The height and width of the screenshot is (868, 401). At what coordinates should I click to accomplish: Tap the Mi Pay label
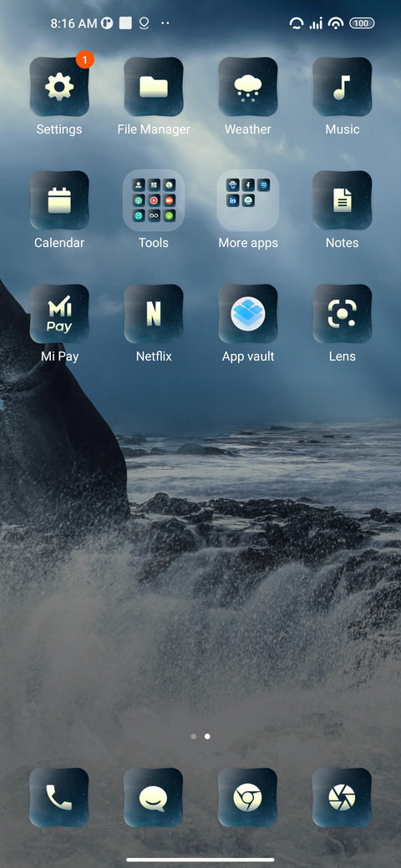click(x=59, y=356)
